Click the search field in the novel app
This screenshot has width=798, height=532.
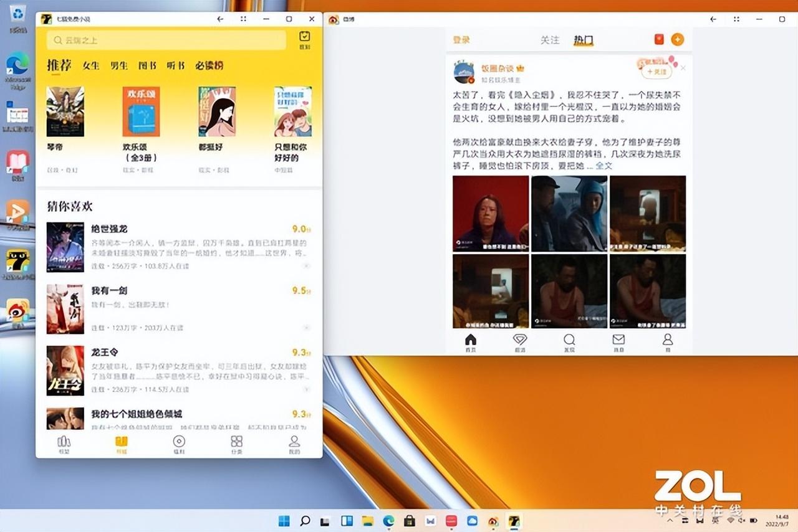165,39
